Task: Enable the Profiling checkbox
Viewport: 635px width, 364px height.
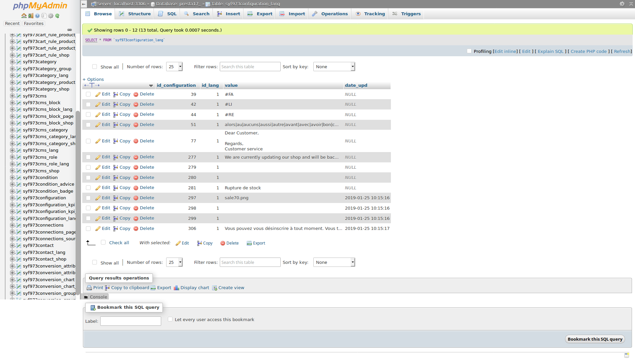Action: coord(469,51)
